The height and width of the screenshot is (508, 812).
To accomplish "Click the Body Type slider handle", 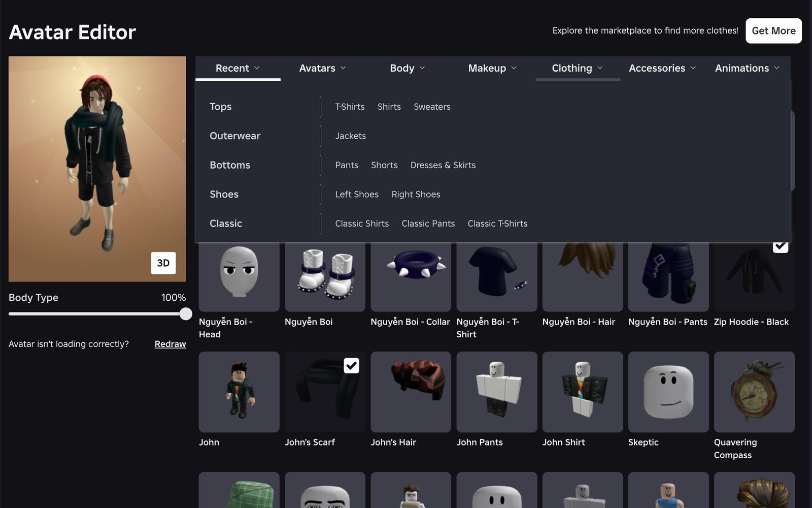I will point(186,314).
